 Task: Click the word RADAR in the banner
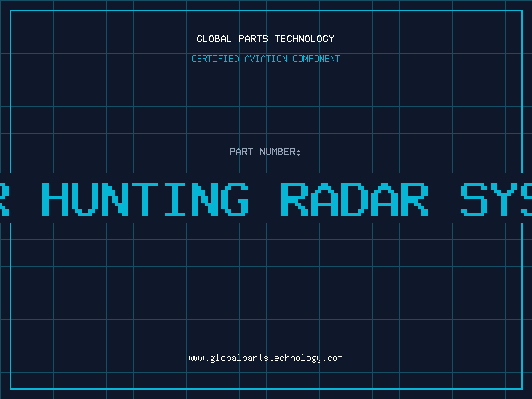click(x=353, y=198)
